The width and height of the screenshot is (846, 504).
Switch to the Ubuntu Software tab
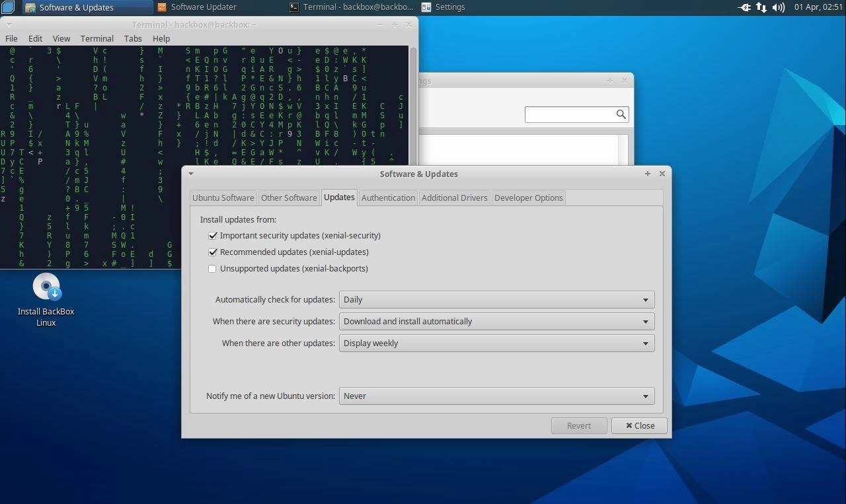tap(223, 198)
